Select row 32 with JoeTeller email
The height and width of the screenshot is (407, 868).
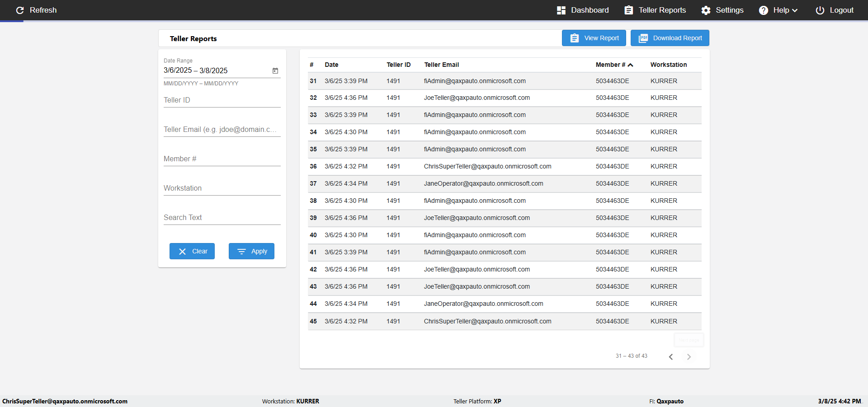point(505,98)
